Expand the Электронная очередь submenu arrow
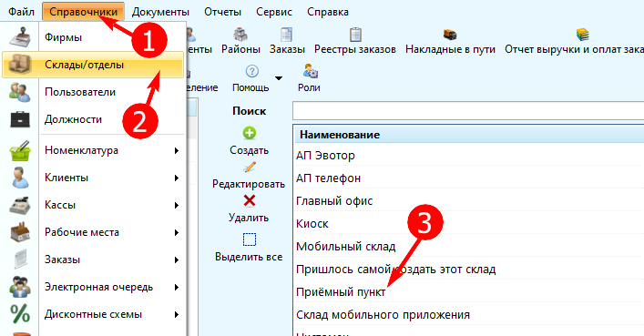Viewport: 644px width, 336px height. click(x=177, y=287)
